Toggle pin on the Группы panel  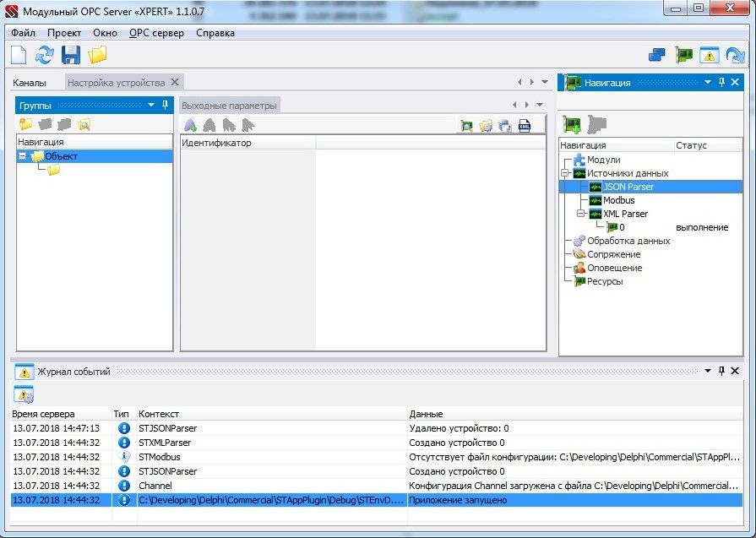[165, 105]
